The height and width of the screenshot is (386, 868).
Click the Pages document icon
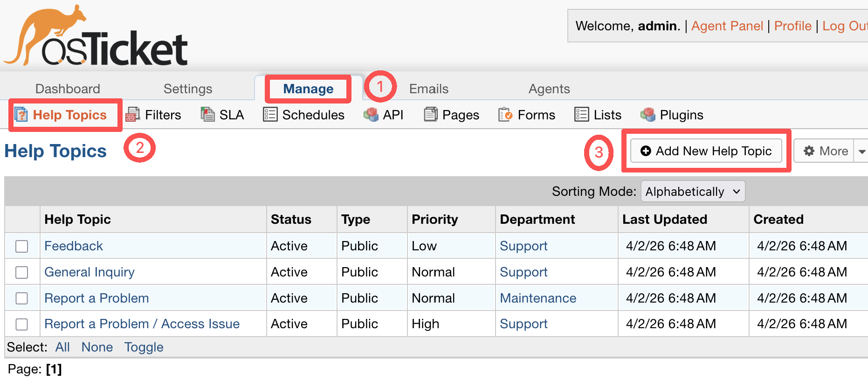[x=431, y=115]
